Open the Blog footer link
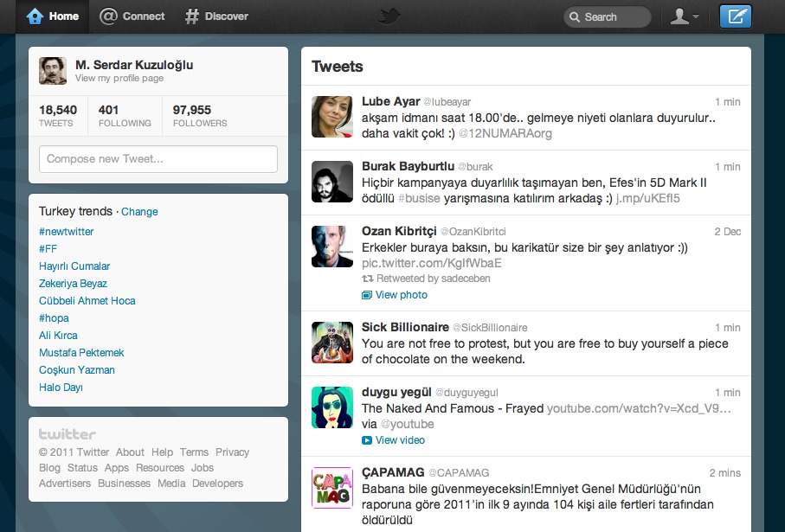Viewport: 785px width, 532px height. pos(49,468)
